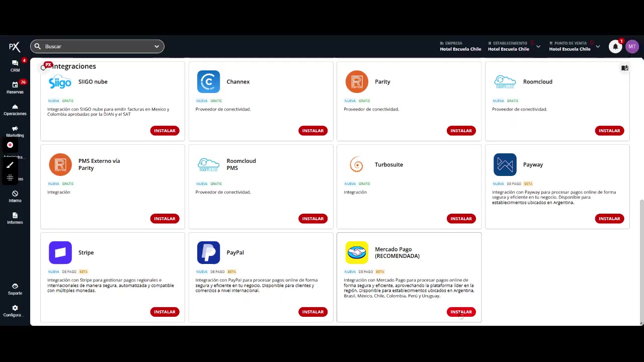This screenshot has width=644, height=362.
Task: Select the brush tool in floating toolbar
Action: [10, 165]
